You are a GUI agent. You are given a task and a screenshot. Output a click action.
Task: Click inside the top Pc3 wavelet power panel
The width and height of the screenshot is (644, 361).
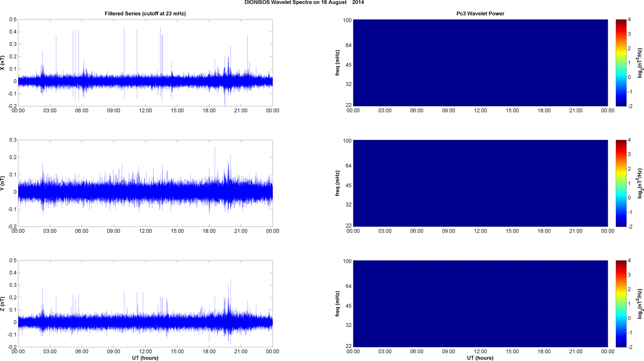pyautogui.click(x=480, y=63)
